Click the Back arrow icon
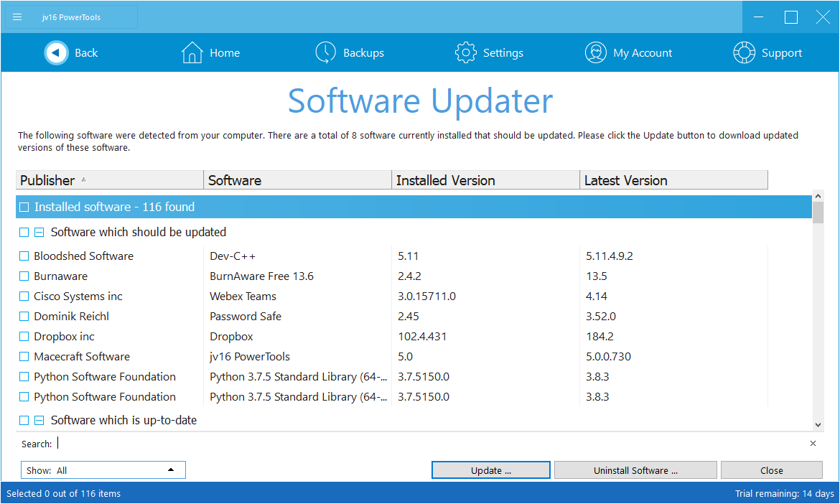The height and width of the screenshot is (504, 840). (x=56, y=52)
